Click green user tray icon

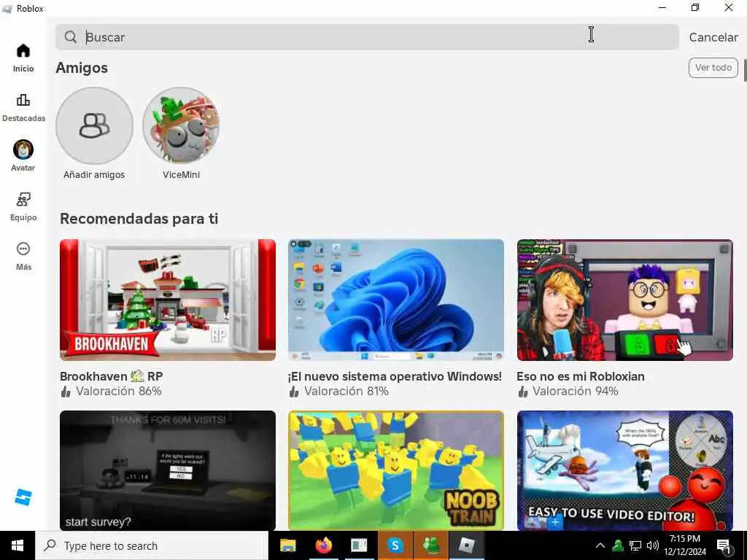tap(618, 545)
